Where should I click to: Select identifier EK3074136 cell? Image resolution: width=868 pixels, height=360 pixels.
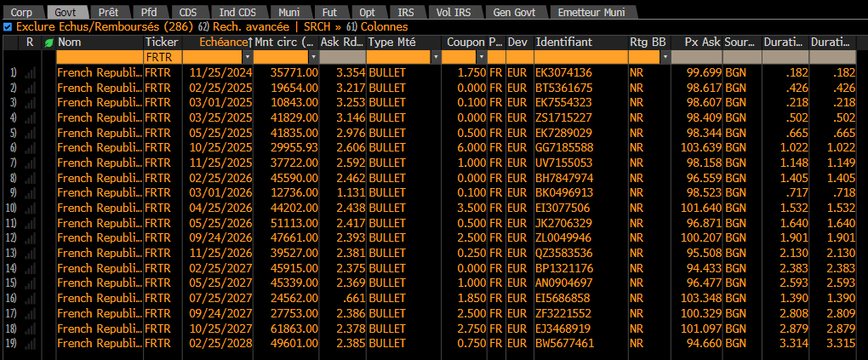pyautogui.click(x=564, y=72)
